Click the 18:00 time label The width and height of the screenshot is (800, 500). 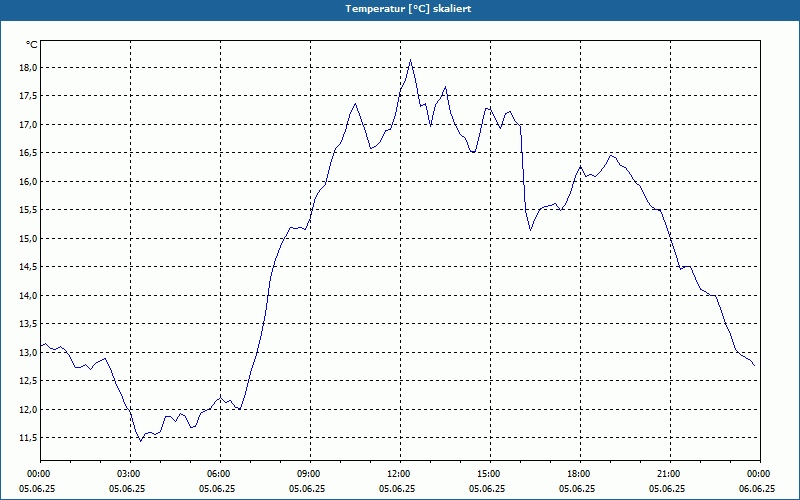pyautogui.click(x=580, y=474)
